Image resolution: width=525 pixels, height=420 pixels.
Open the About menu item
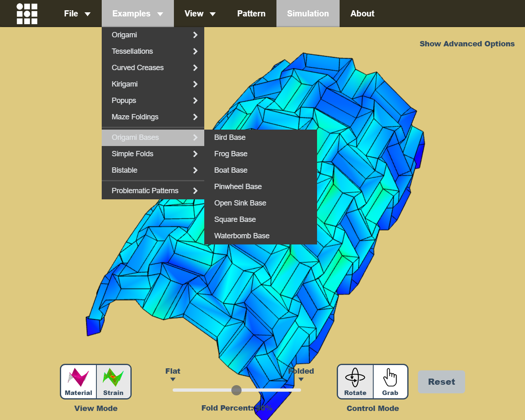[362, 14]
